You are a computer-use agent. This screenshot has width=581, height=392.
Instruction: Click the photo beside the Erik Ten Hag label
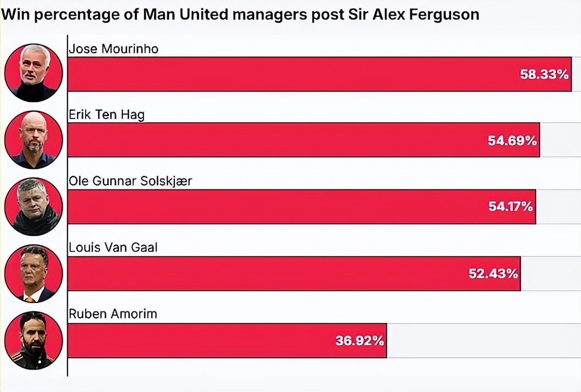pyautogui.click(x=33, y=140)
